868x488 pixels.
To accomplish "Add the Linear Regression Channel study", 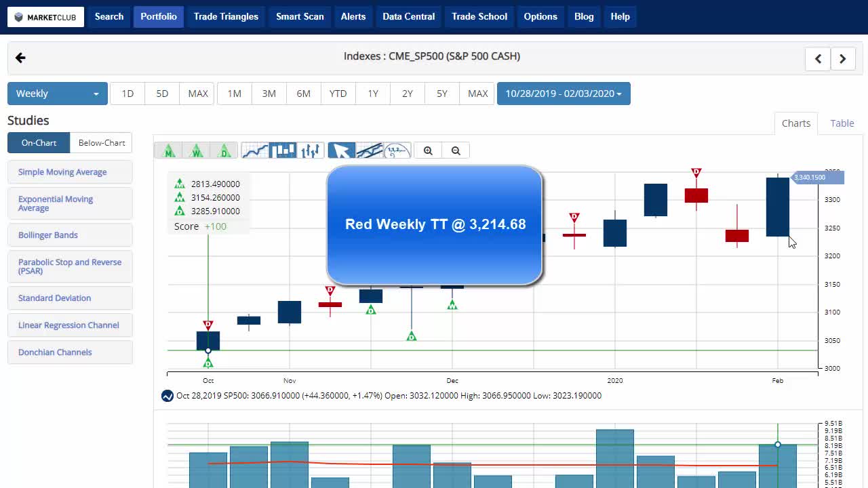I will click(70, 325).
